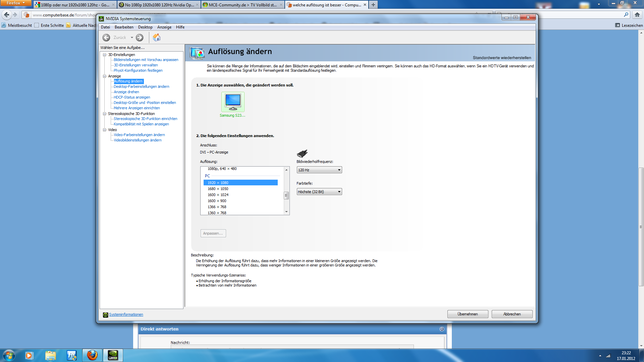Image resolution: width=644 pixels, height=362 pixels.
Task: Open the Farbtiefe color depth dropdown
Action: [x=319, y=192]
